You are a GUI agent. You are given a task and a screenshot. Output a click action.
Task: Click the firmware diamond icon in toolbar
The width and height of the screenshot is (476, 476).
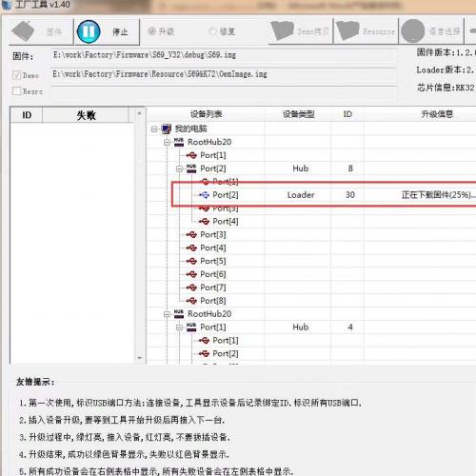pyautogui.click(x=23, y=31)
